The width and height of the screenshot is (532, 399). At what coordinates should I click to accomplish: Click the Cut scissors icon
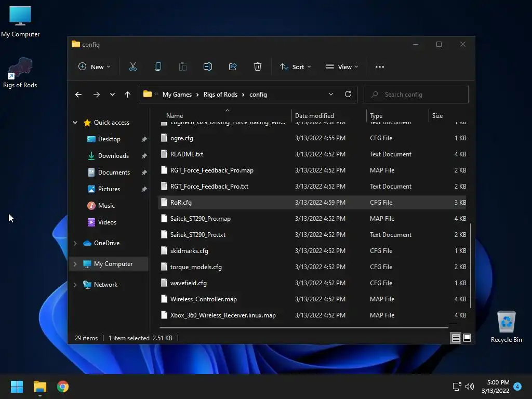point(132,67)
